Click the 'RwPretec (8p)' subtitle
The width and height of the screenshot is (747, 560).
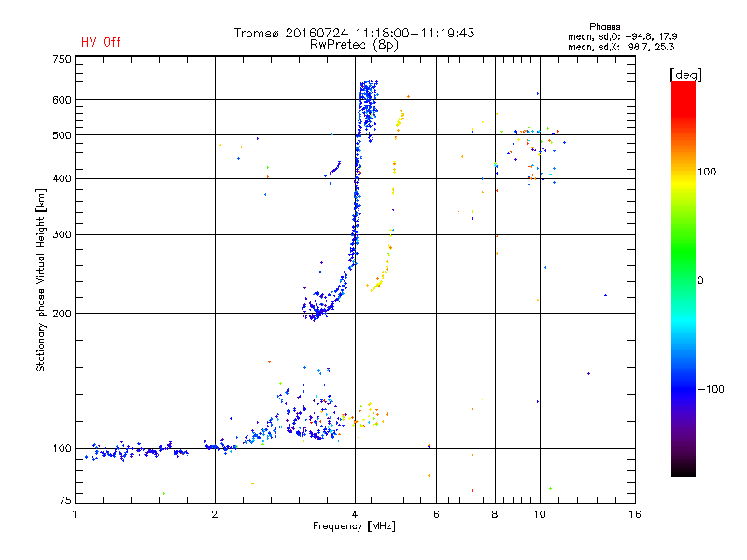coord(354,45)
